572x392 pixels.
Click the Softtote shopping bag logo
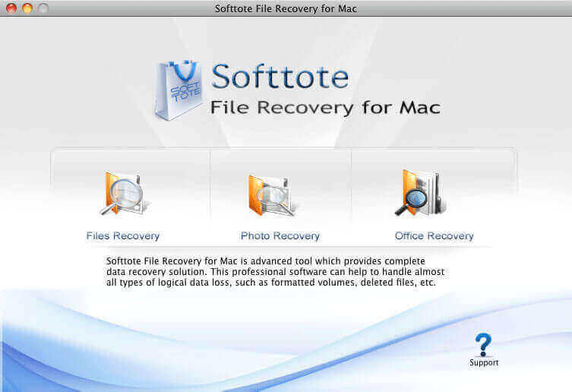[x=179, y=90]
